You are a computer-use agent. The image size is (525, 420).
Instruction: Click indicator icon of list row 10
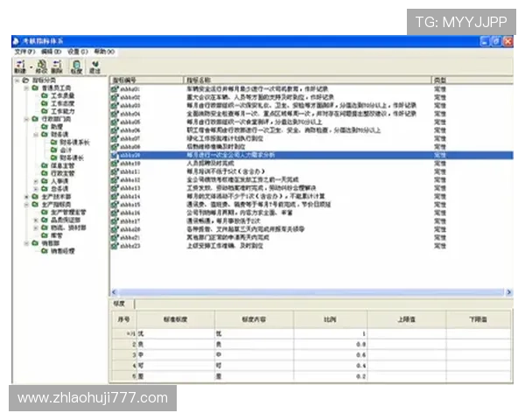click(115, 164)
